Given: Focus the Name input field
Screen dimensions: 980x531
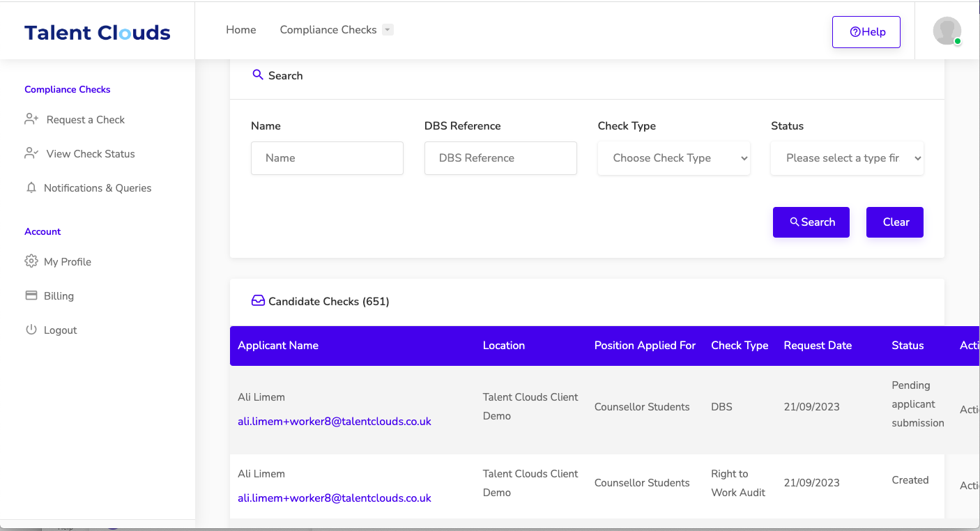Looking at the screenshot, I should [327, 158].
